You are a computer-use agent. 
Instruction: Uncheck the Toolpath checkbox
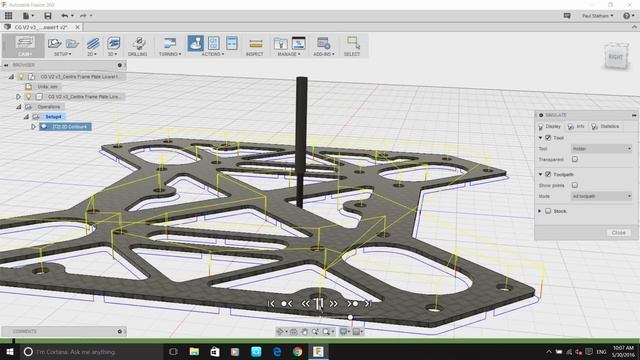click(548, 174)
